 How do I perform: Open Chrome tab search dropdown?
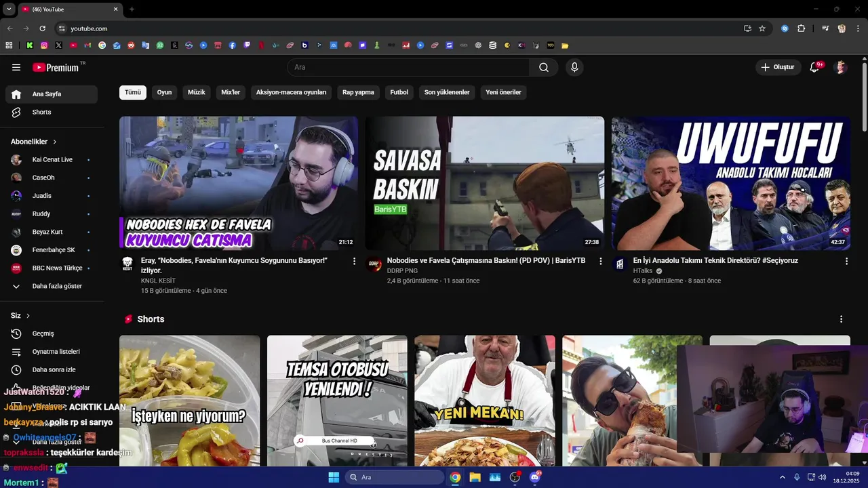(x=8, y=9)
